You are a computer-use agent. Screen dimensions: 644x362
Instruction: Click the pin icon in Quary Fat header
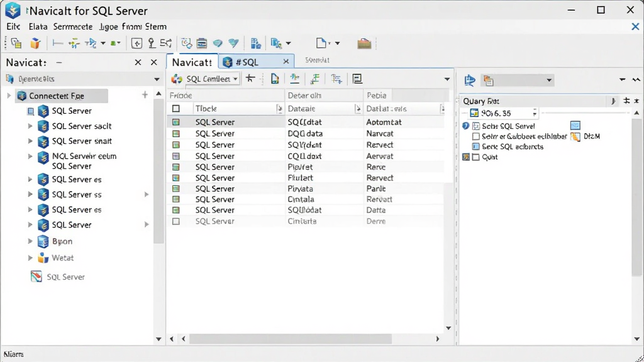(613, 101)
